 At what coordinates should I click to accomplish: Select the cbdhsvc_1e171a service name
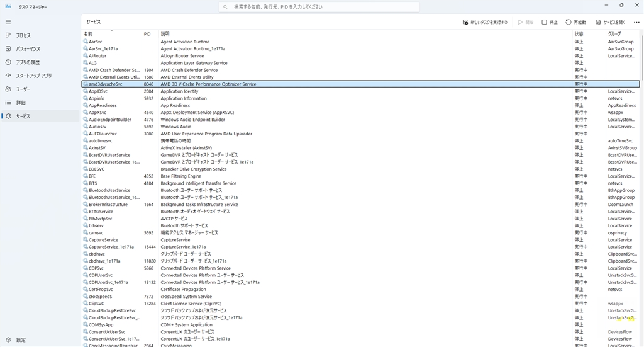tap(104, 261)
